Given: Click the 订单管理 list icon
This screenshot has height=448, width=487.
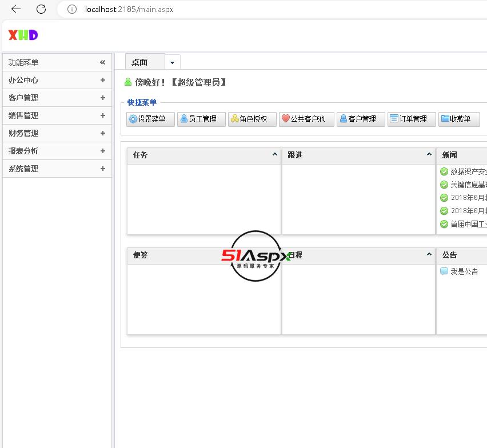Looking at the screenshot, I should tap(394, 119).
